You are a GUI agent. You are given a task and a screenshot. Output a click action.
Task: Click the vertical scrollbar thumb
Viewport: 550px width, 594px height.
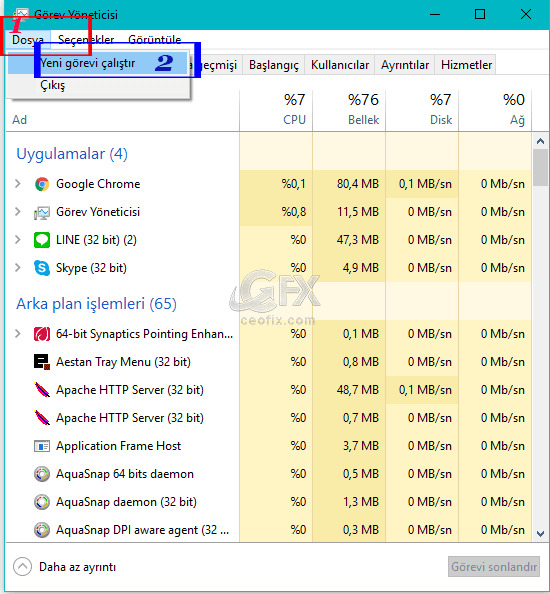[541, 167]
